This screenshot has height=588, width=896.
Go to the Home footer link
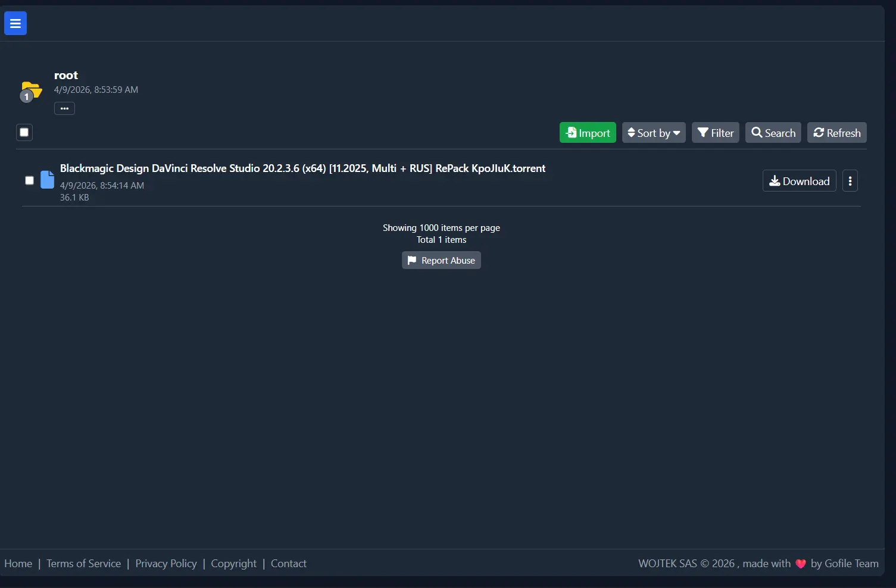(x=18, y=564)
